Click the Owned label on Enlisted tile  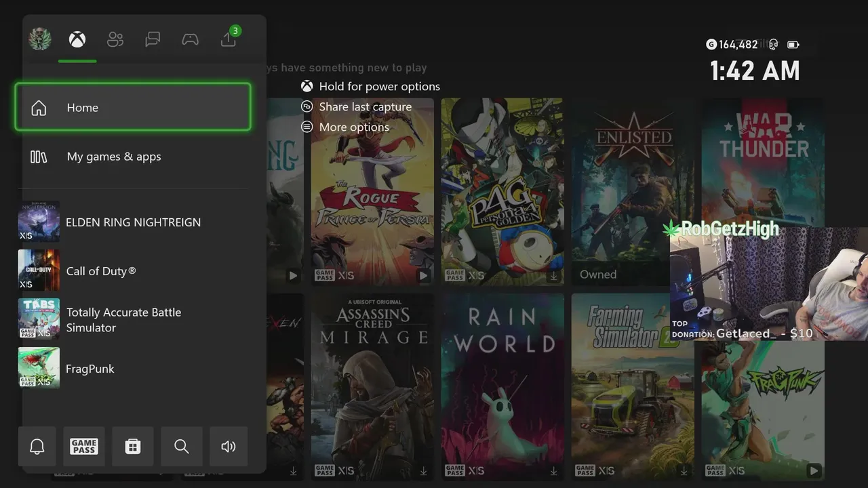click(x=598, y=274)
